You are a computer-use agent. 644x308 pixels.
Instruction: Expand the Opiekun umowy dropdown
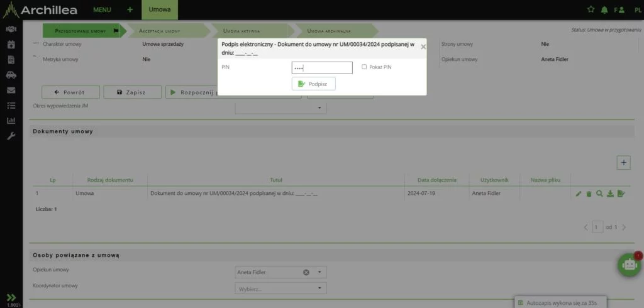[319, 272]
